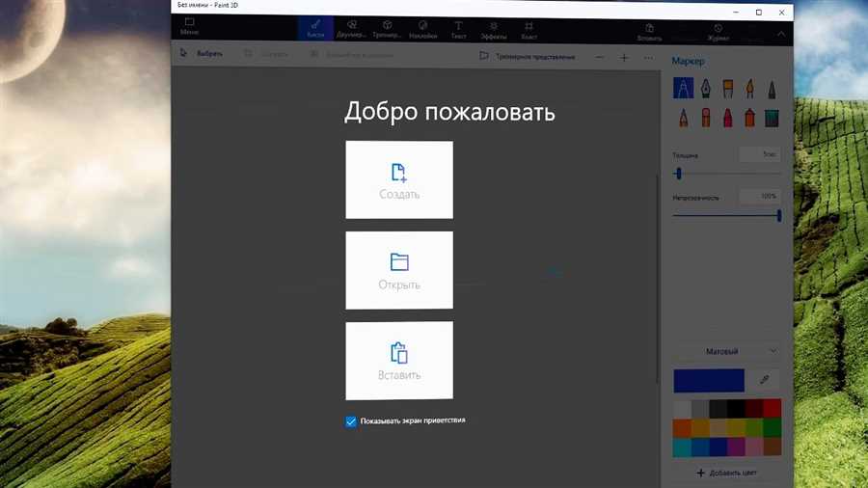This screenshot has width=868, height=488.
Task: Click the welcome screen vertical scrollbar
Action: (x=658, y=278)
